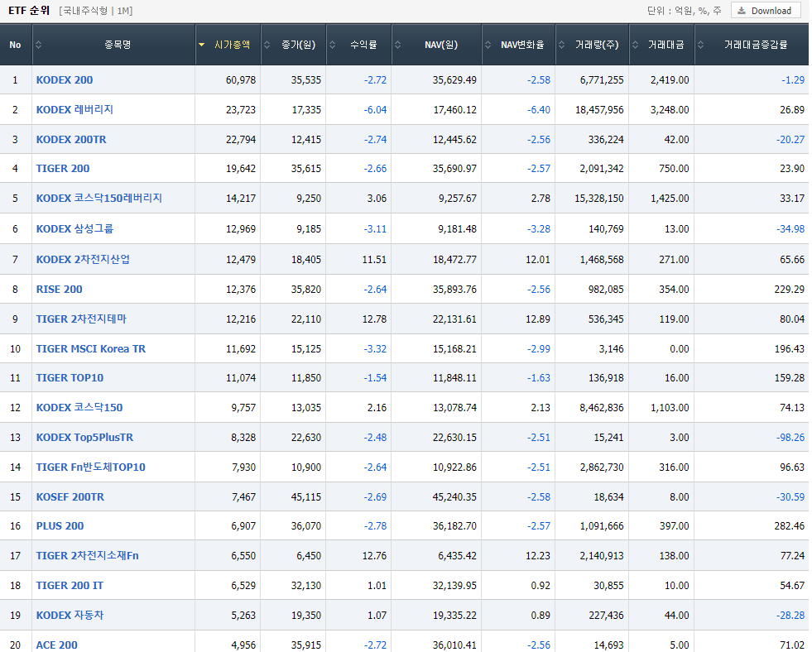Select the change rate -98.26
Image resolution: width=812 pixels, height=652 pixels.
click(x=790, y=438)
